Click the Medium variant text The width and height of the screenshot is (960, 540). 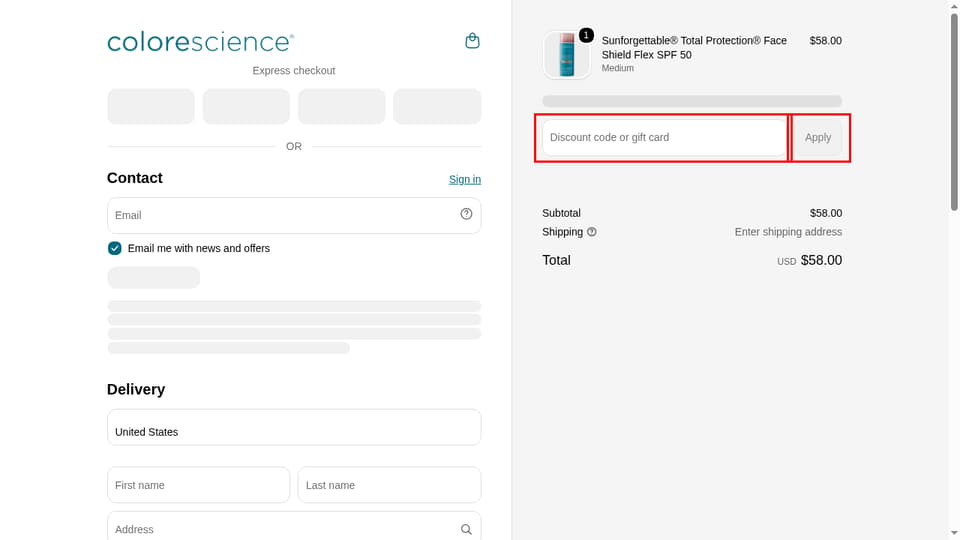tap(617, 69)
